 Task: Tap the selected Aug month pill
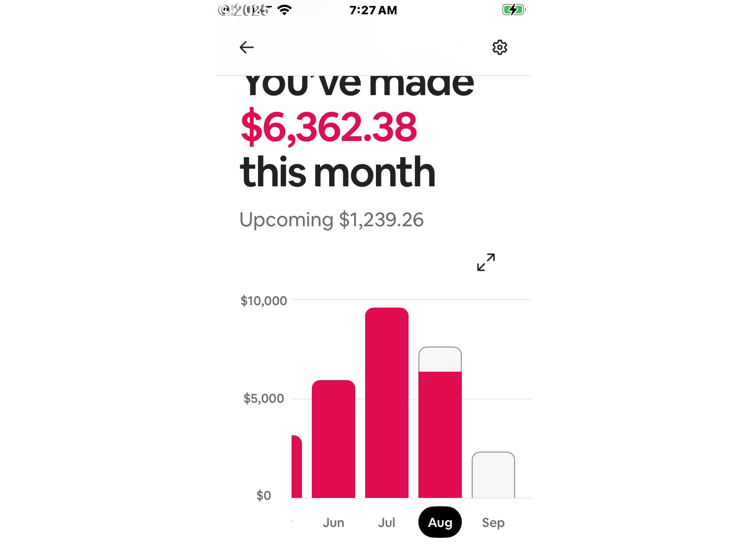tap(440, 523)
